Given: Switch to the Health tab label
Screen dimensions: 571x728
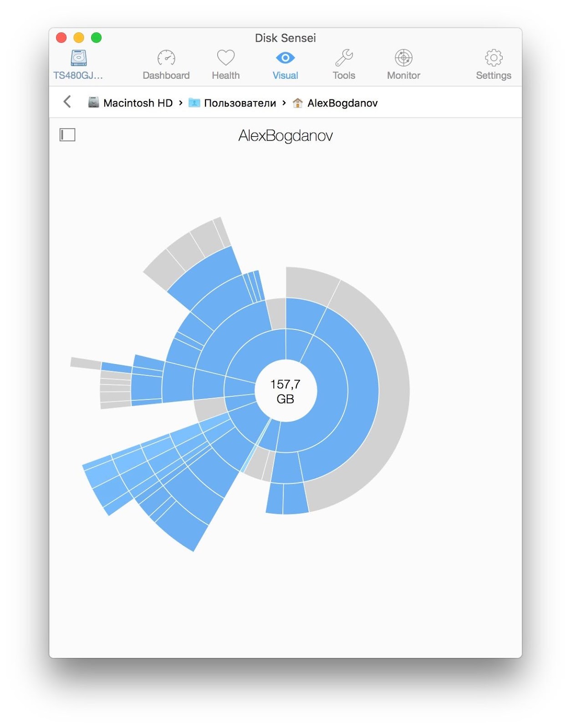Looking at the screenshot, I should (x=225, y=76).
